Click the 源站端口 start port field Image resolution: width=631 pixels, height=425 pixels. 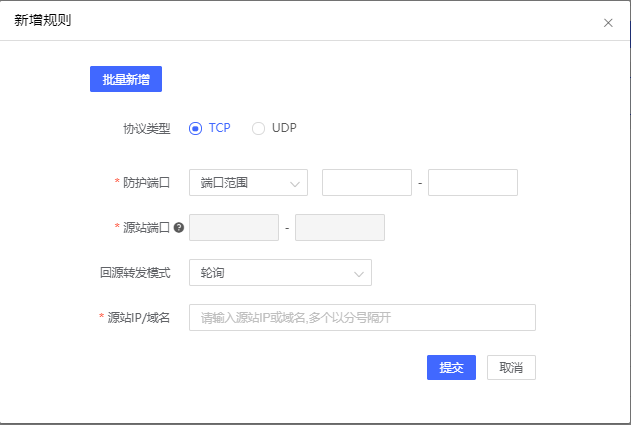point(234,228)
